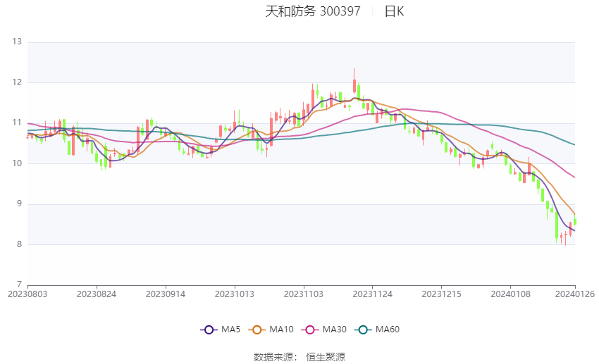Click the x-axis date 20231215

pos(442,294)
